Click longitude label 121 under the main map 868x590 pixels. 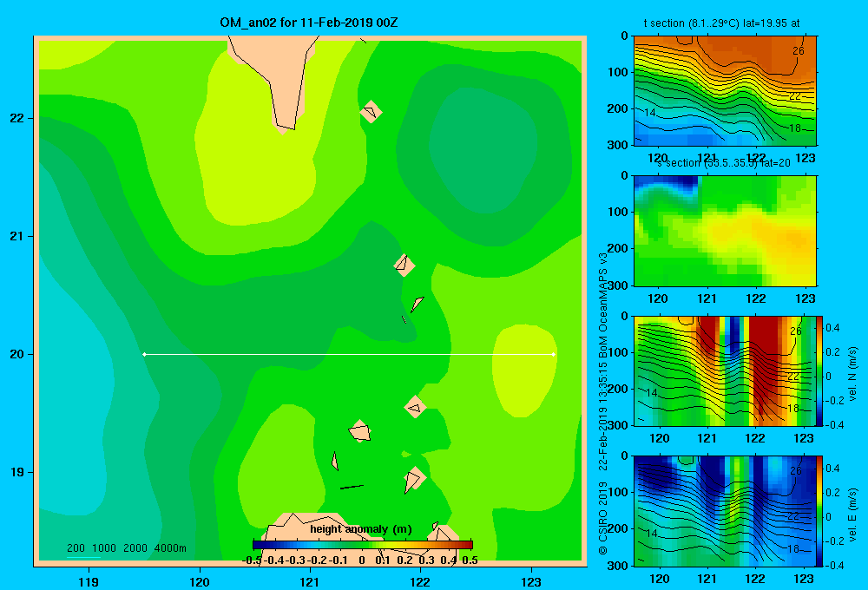tap(310, 581)
